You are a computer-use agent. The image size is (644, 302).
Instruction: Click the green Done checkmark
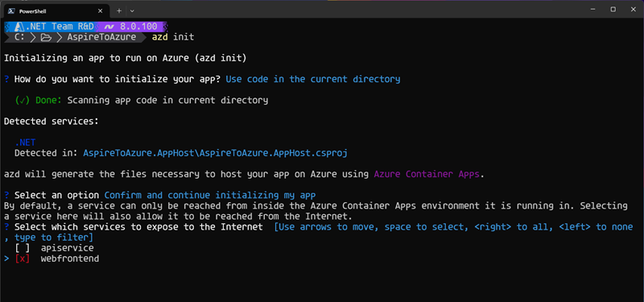pyautogui.click(x=23, y=100)
